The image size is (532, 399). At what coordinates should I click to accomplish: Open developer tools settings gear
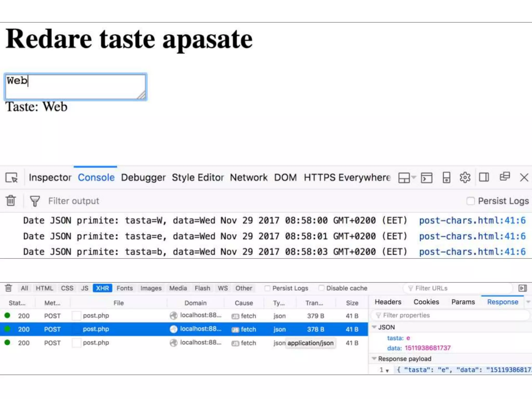[465, 178]
